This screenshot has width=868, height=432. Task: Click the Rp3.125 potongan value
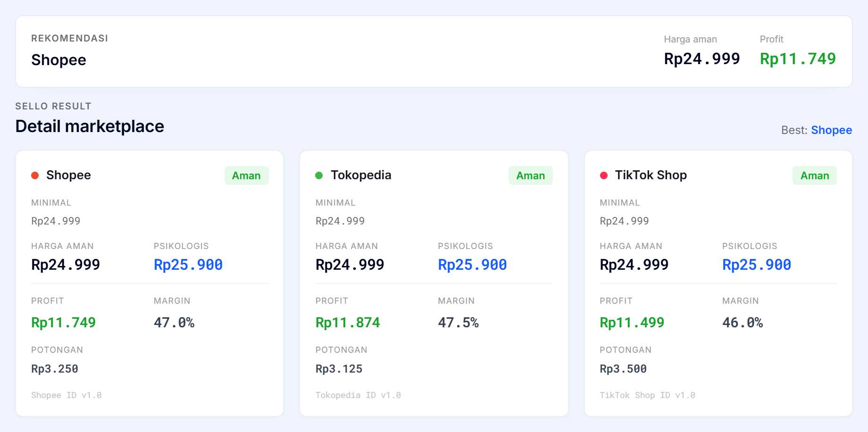click(x=339, y=369)
